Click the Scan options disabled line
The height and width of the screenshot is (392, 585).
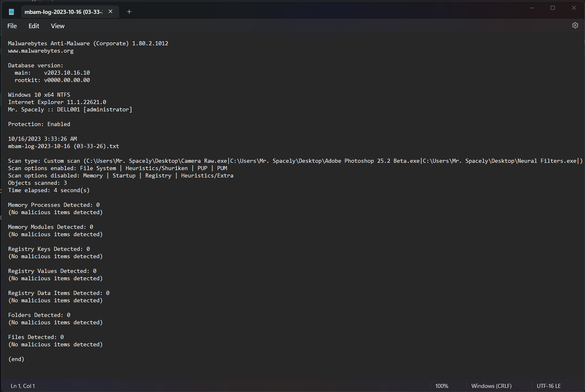pyautogui.click(x=121, y=175)
